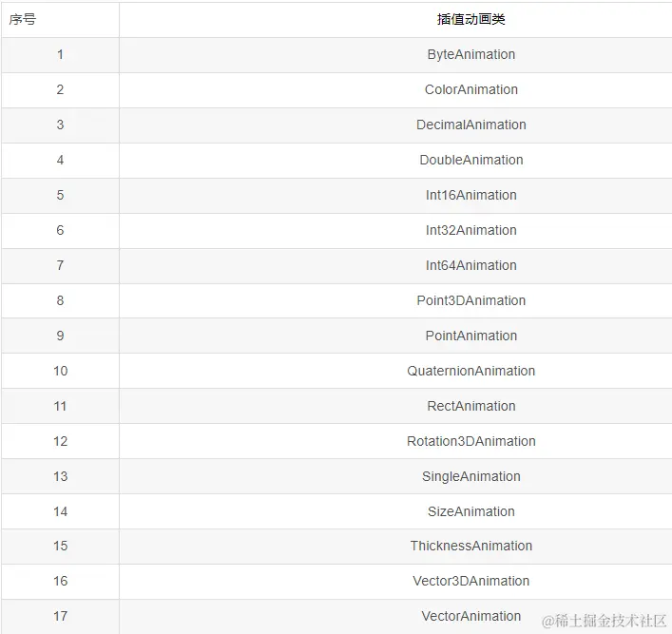The width and height of the screenshot is (672, 634).
Task: Select the ByteAnimation cell
Action: click(x=471, y=54)
